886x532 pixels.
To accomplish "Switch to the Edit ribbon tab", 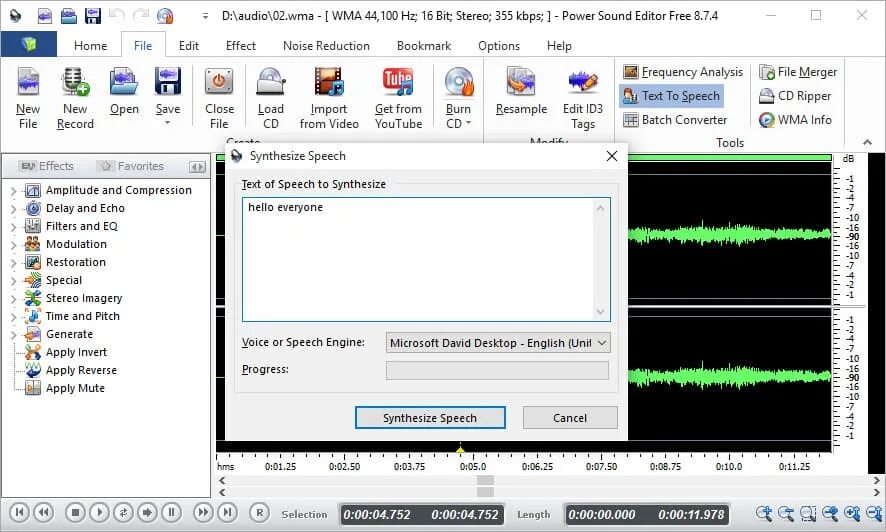I will tap(188, 46).
